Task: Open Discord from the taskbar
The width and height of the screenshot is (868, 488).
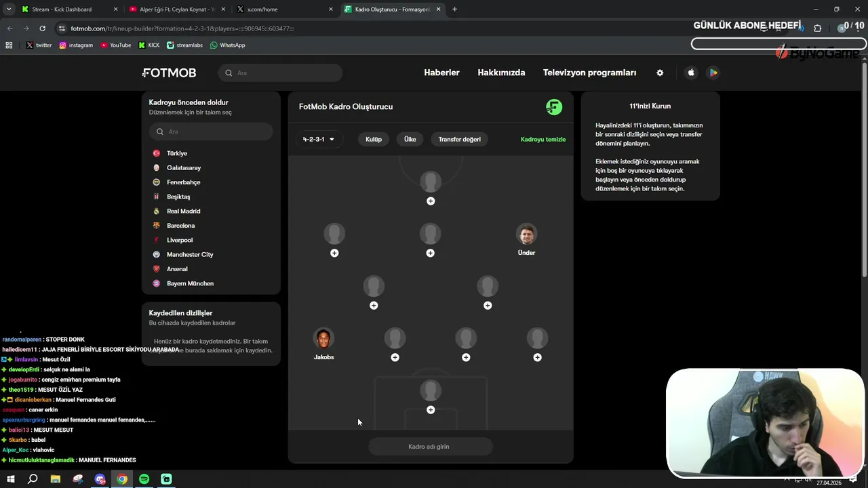Action: [x=100, y=479]
